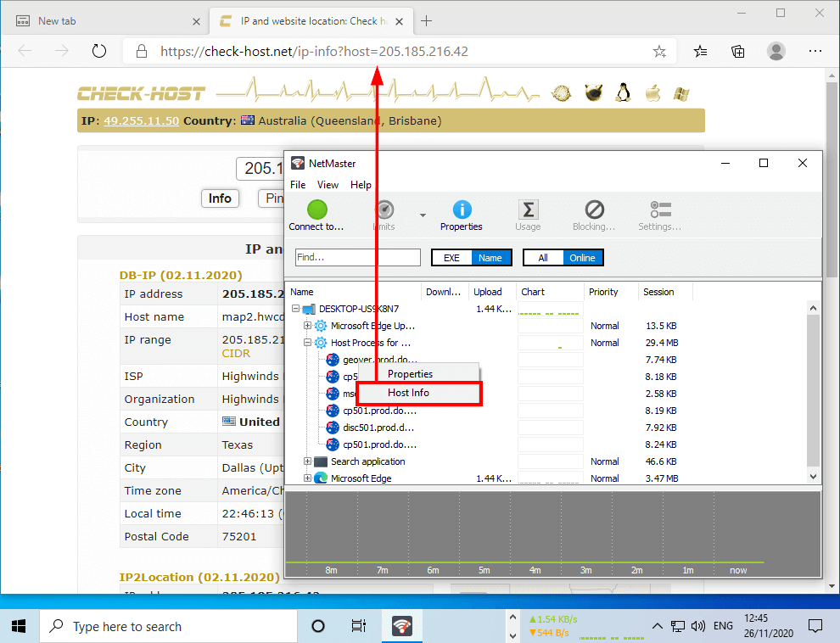Screen dimensions: 840x643
Task: Switch process display to EXE
Action: click(451, 258)
